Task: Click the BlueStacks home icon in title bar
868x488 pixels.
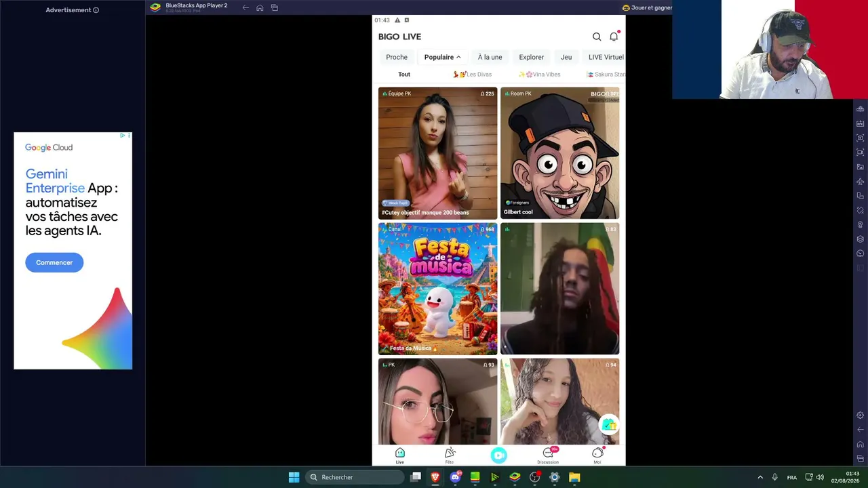Action: pos(260,7)
